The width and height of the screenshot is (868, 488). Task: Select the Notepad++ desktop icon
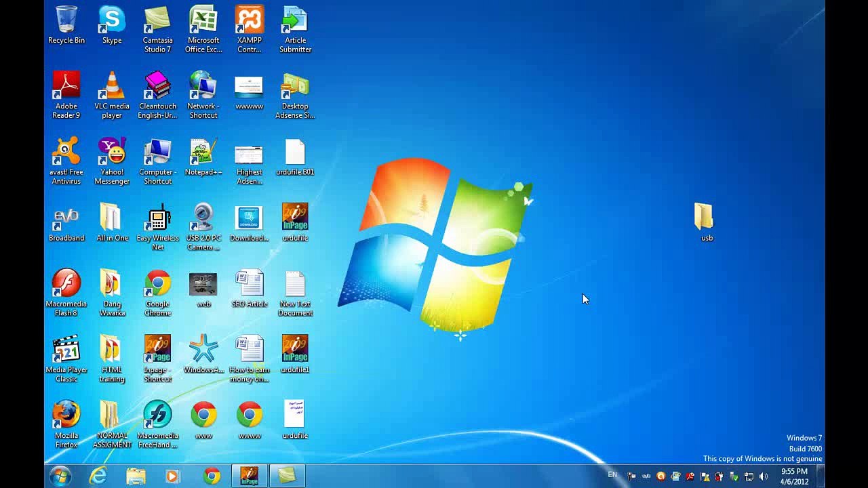203,157
